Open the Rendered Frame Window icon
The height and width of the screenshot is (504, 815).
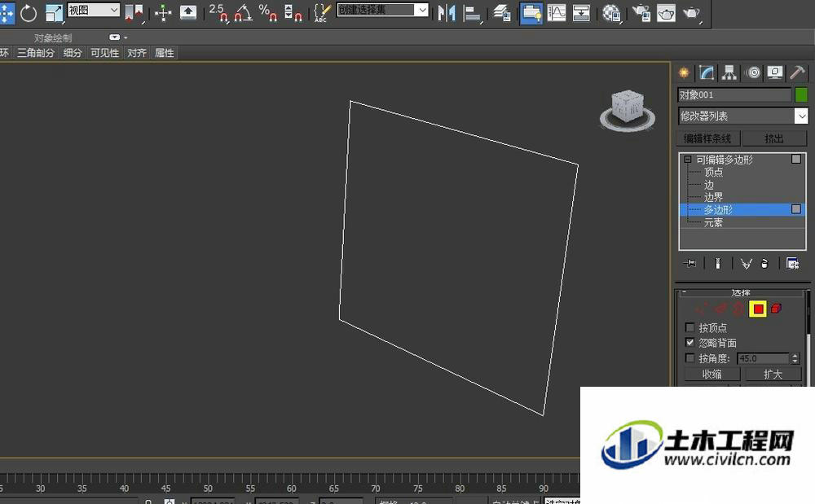pos(666,13)
